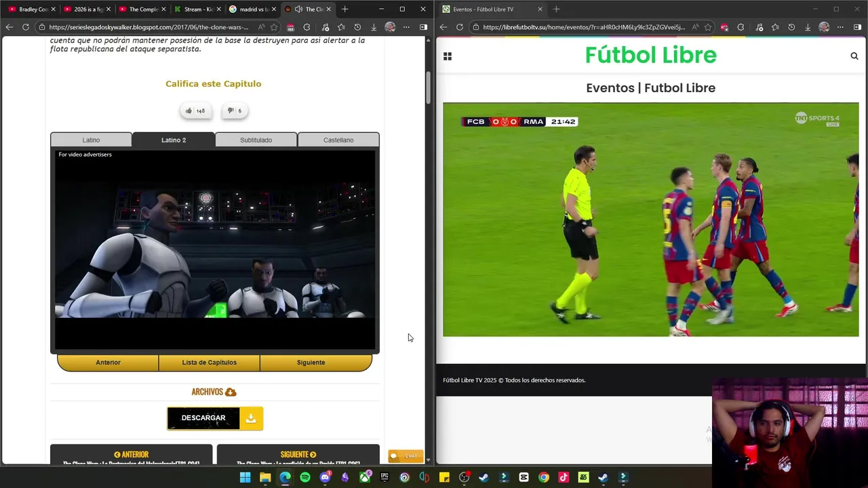This screenshot has height=488, width=868.
Task: Open the Fútbol Libre window favorites list
Action: (x=775, y=27)
